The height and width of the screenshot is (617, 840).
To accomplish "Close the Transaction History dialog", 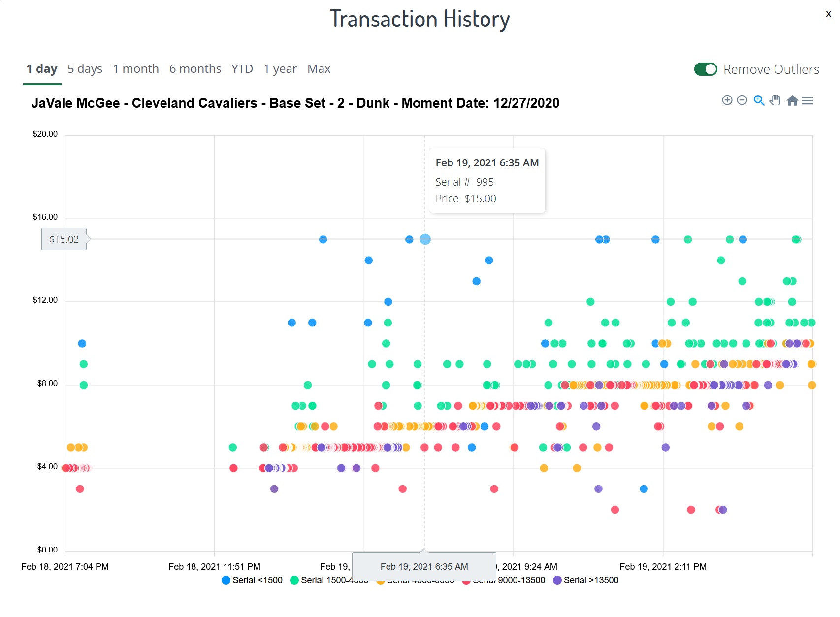I will 829,14.
